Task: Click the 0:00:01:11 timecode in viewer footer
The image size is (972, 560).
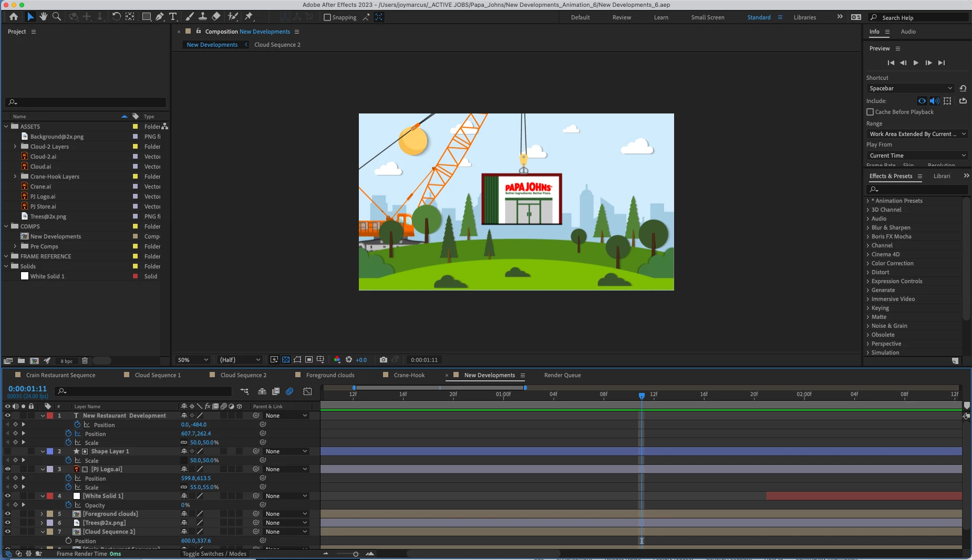Action: (x=424, y=360)
